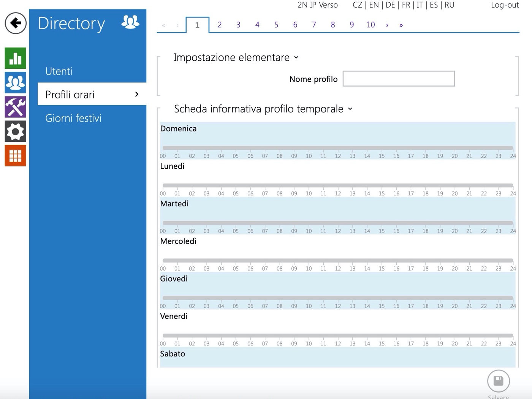
Task: Open Giorni festivi section
Action: [73, 118]
